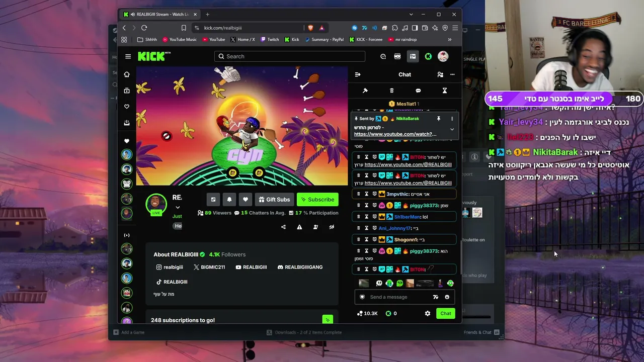
Task: Open three-dot menu on pinned message
Action: click(x=452, y=119)
